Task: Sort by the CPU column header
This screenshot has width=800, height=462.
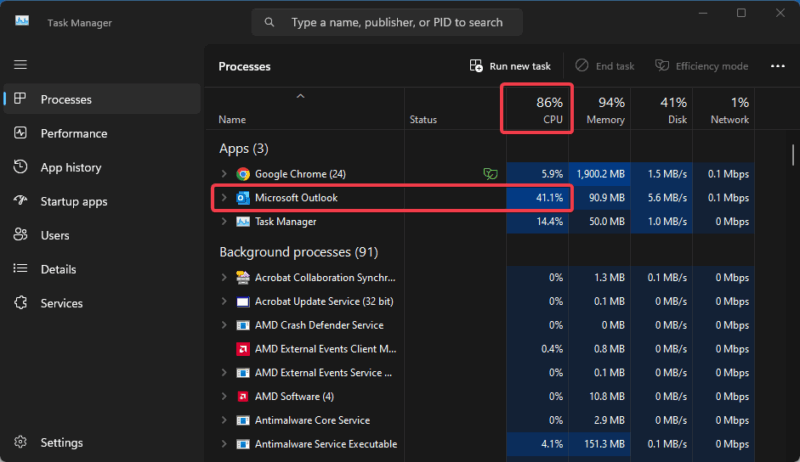Action: coord(537,109)
